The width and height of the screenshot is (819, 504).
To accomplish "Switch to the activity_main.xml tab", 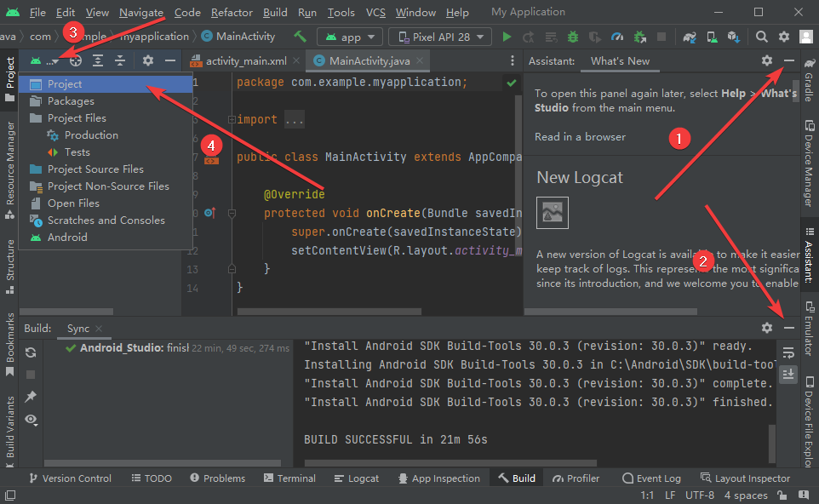I will point(245,61).
